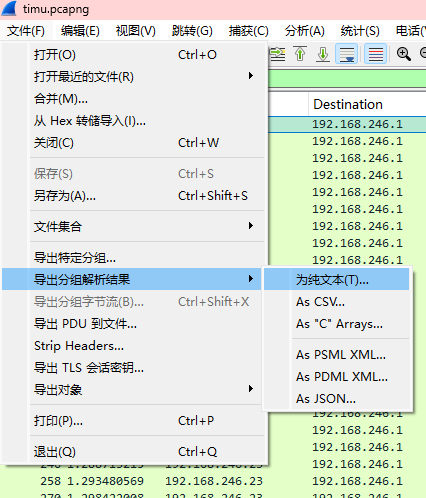Screen dimensions: 426x498
Task: Expand 打开最近的文件(R) submenu
Action: pyautogui.click(x=133, y=77)
